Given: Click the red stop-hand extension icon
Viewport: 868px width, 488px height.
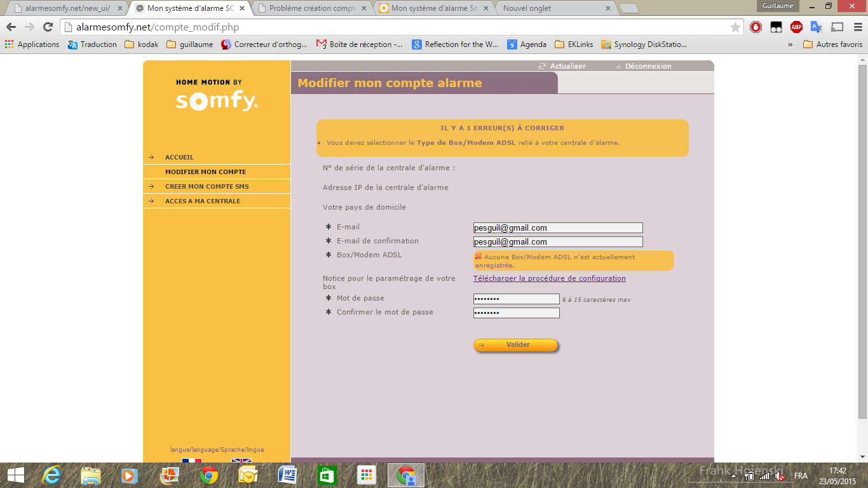Looking at the screenshot, I should point(756,27).
